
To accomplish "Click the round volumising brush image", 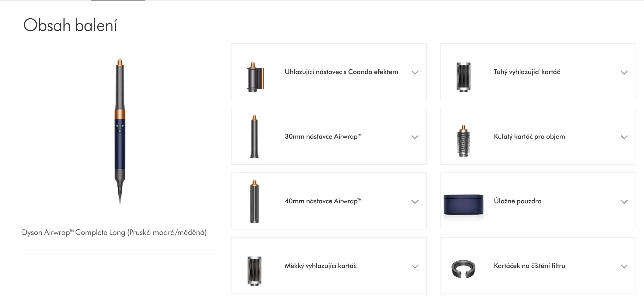I will click(463, 141).
